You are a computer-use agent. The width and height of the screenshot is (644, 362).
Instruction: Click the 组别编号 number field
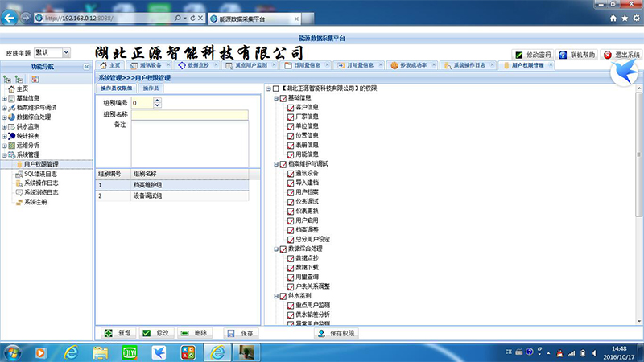pos(142,103)
